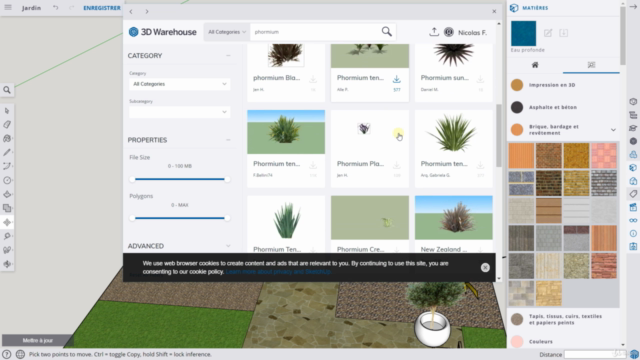Open the globe geolocation icon in status bar

click(x=20, y=354)
